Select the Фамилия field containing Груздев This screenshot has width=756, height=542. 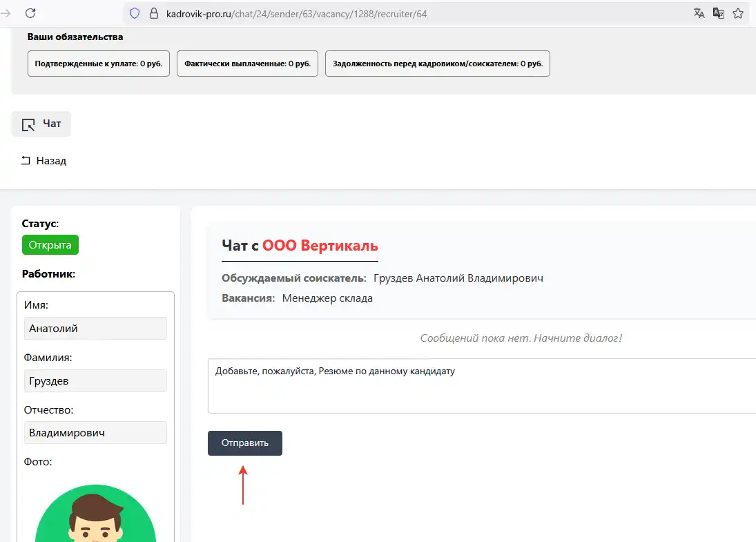pyautogui.click(x=95, y=381)
